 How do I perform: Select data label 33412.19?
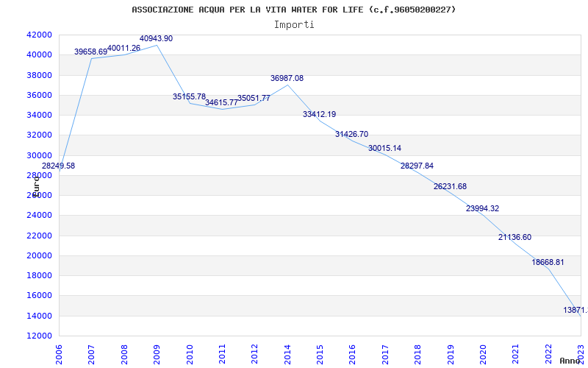click(320, 115)
